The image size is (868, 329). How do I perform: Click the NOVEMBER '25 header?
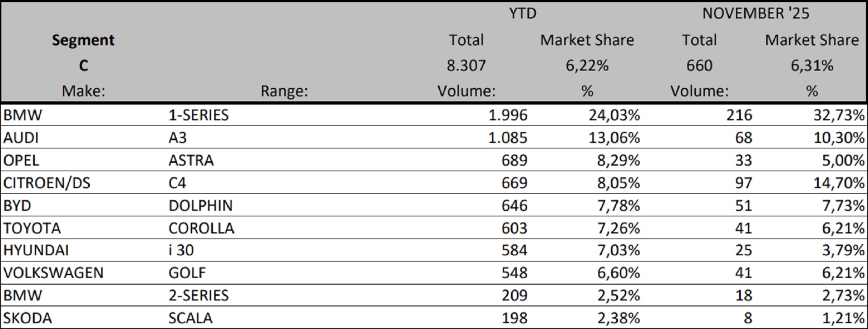point(755,14)
